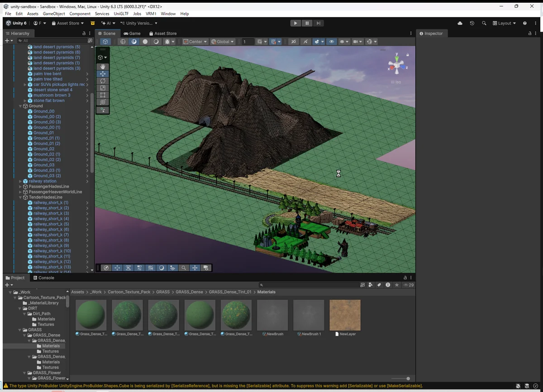Click the Undo History icon
Viewport: 543px width, 392px height.
click(x=472, y=23)
